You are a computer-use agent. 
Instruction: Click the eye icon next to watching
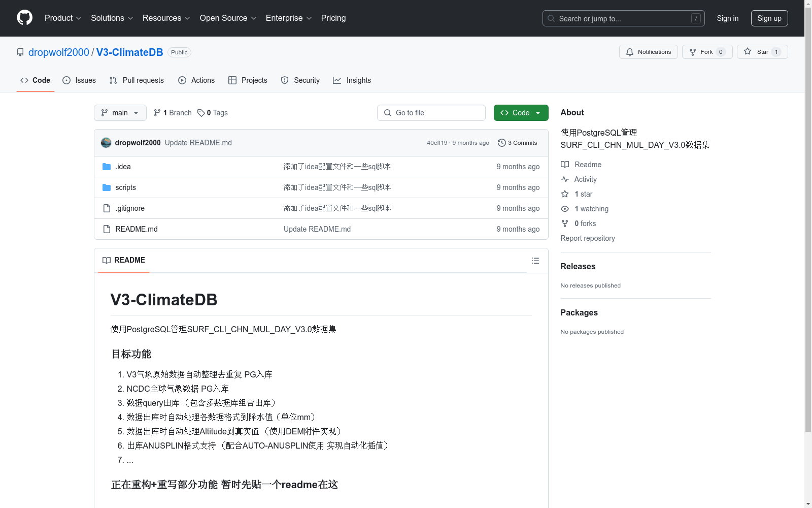click(x=565, y=209)
